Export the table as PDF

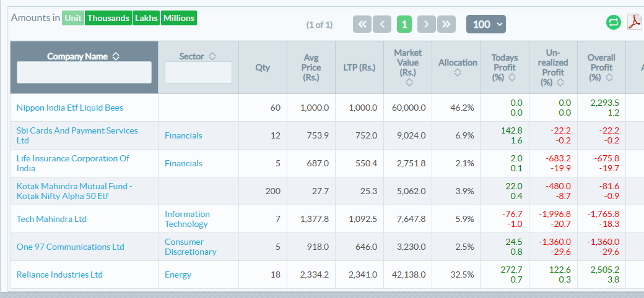tap(635, 22)
